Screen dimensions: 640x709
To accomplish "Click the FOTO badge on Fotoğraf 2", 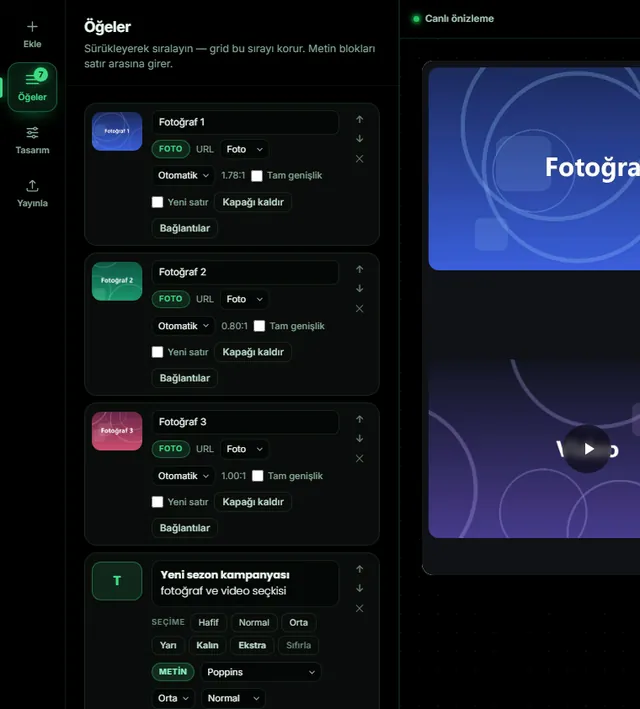I will 171,298.
